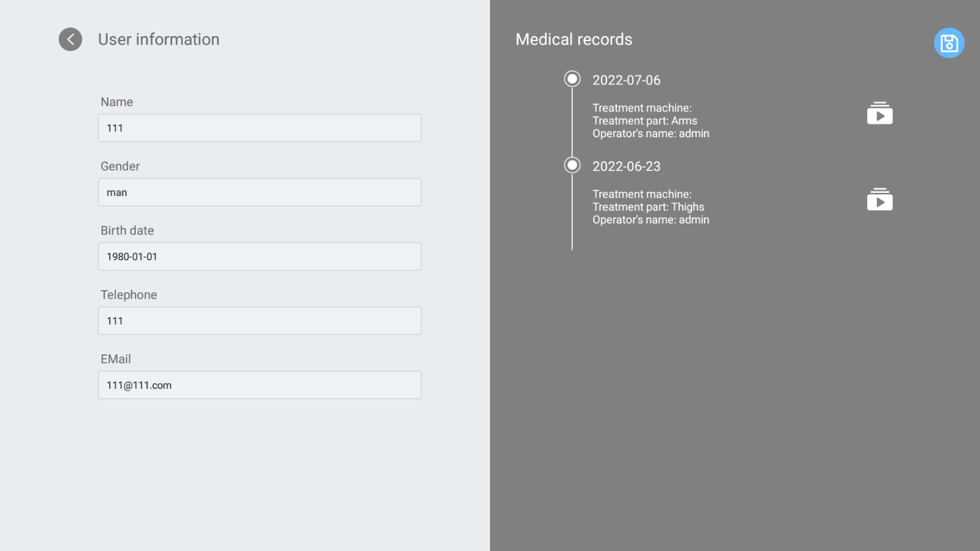Select the 2022-06-23 timeline marker circle

click(x=572, y=165)
